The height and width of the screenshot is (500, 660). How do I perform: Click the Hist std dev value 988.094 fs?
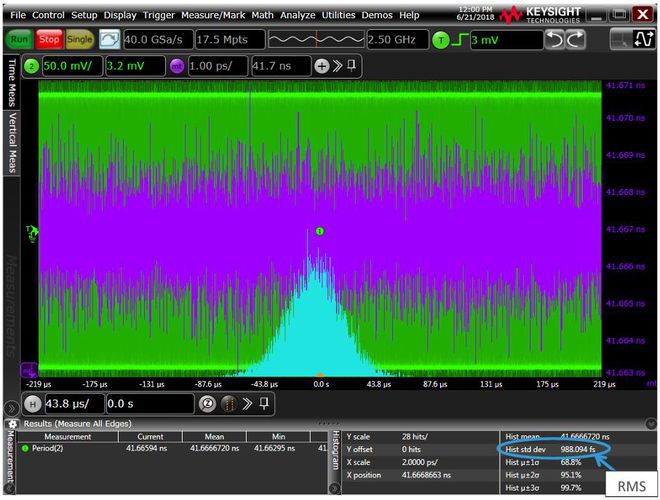(x=578, y=449)
